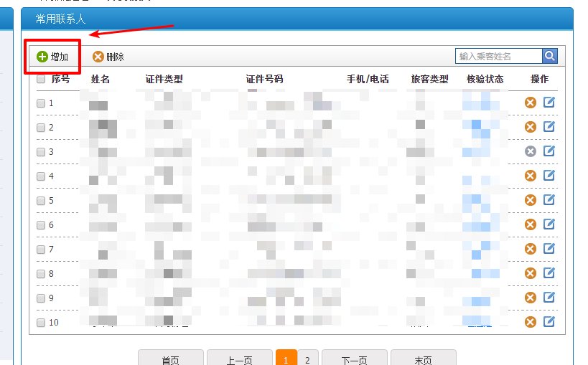The width and height of the screenshot is (588, 365).
Task: Edit contact in row 8
Action: click(549, 272)
